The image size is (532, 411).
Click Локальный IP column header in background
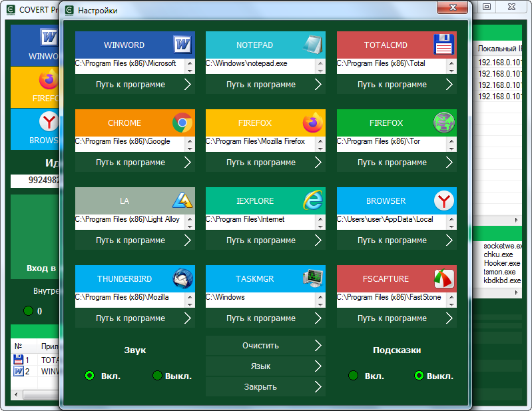(x=499, y=49)
